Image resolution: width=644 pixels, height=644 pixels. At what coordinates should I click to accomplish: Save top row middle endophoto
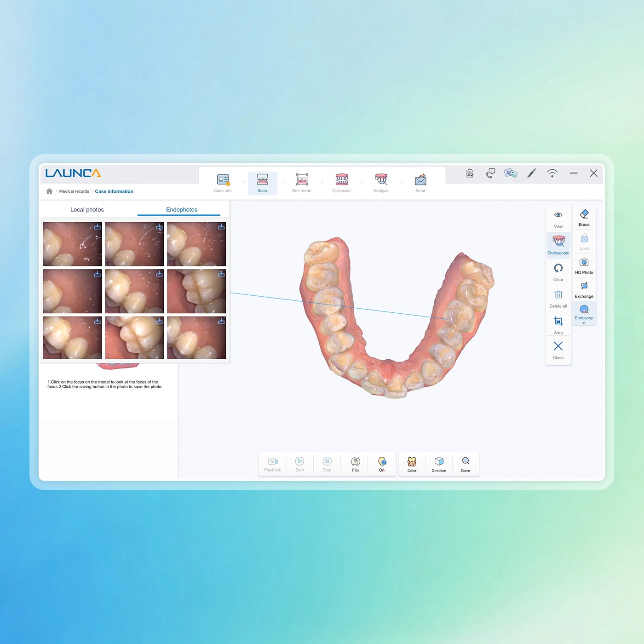click(159, 227)
